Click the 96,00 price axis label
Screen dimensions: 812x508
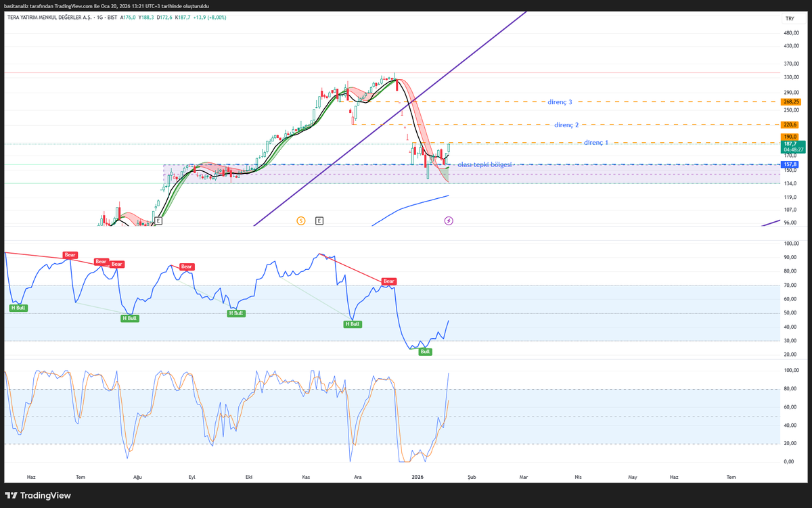(x=790, y=223)
